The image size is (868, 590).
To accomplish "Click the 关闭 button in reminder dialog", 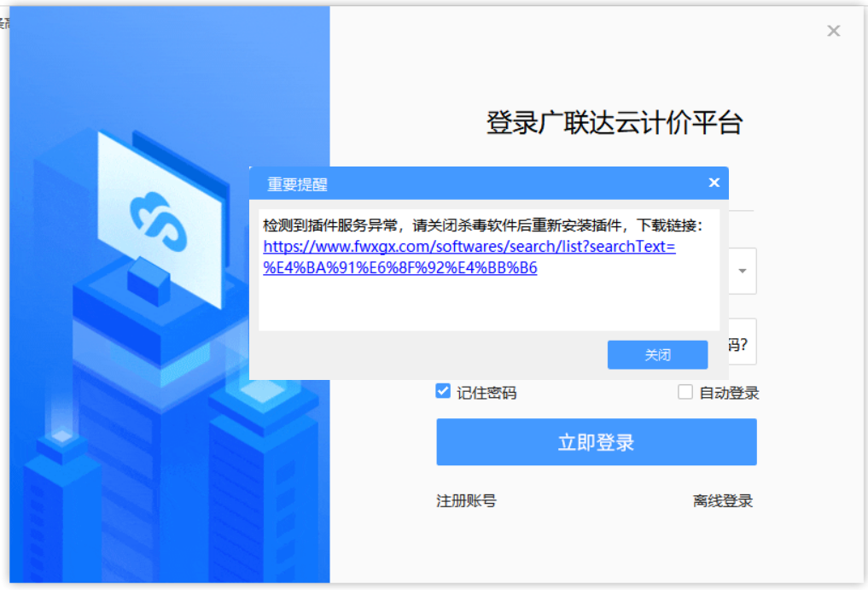I will [657, 354].
